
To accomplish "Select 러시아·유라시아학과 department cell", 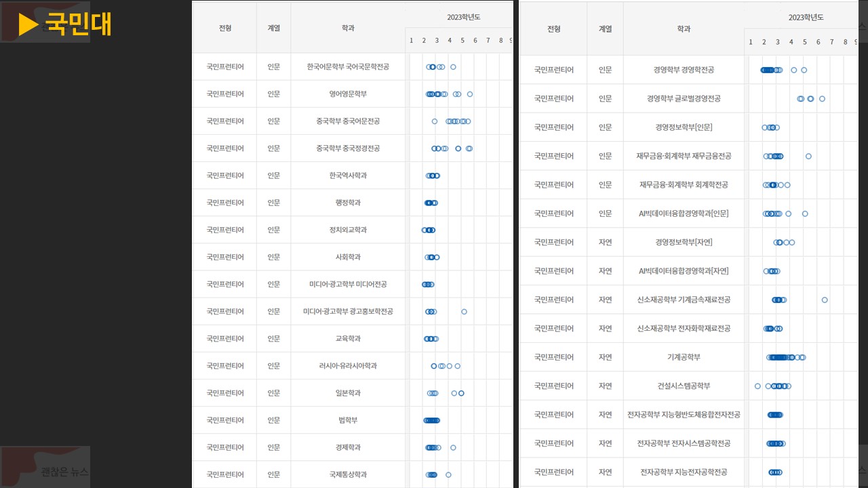I will point(348,365).
